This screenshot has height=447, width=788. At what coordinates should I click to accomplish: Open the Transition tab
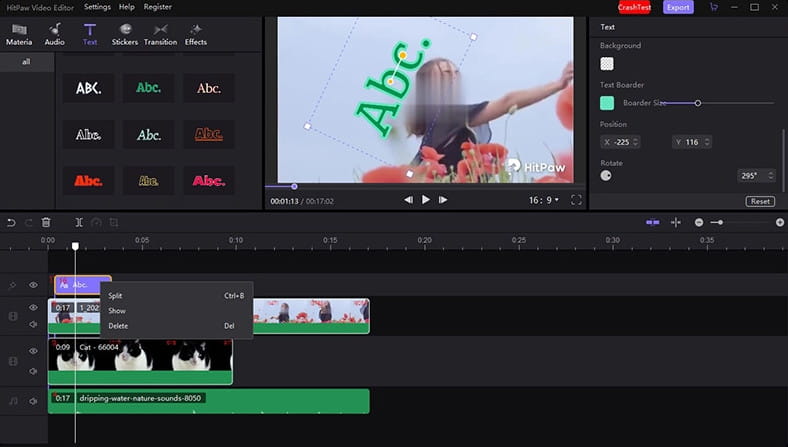tap(160, 34)
